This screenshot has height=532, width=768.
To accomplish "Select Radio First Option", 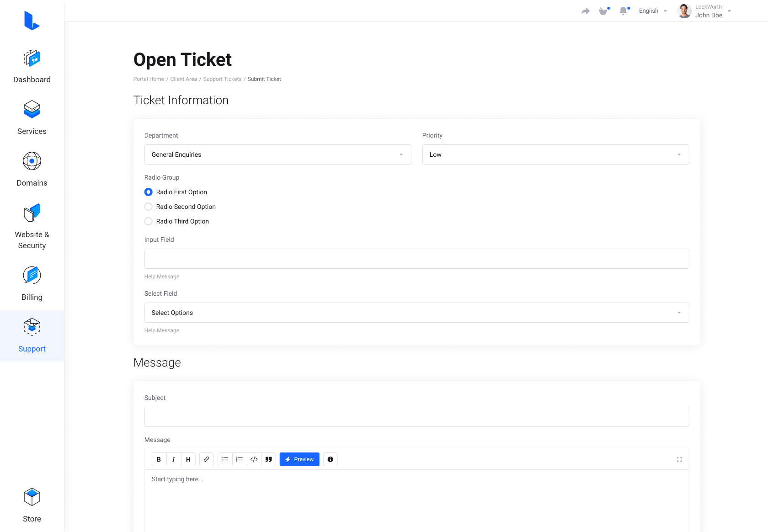I will point(149,192).
